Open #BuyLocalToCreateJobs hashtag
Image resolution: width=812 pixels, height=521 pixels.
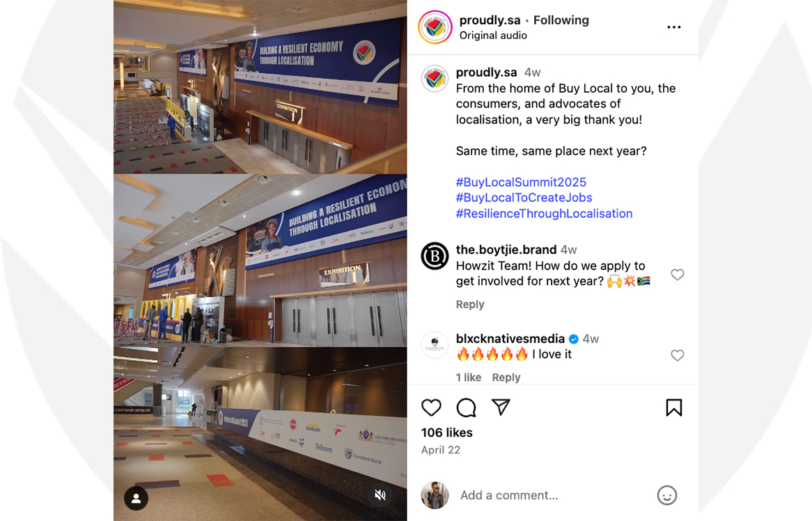(524, 198)
